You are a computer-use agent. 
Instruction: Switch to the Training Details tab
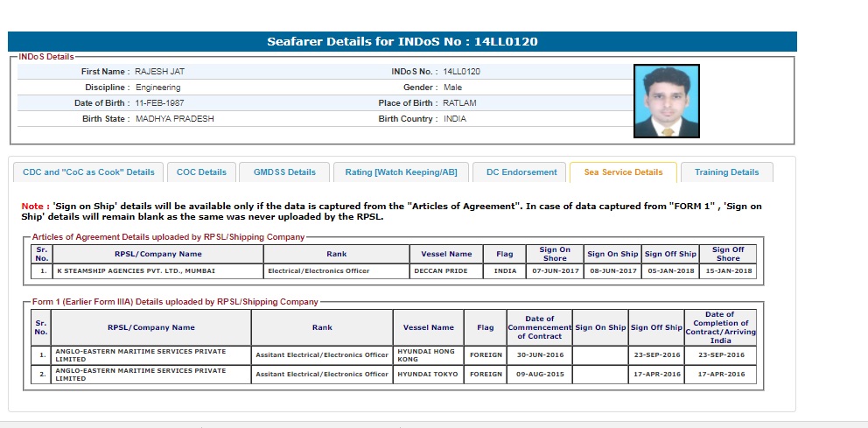[726, 172]
